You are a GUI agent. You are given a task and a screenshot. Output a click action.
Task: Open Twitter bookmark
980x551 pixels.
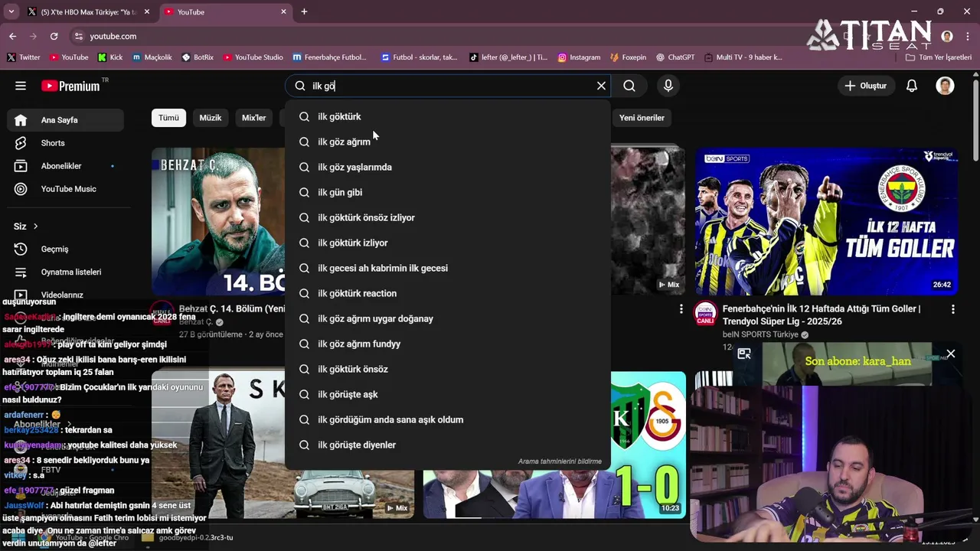[x=24, y=57]
